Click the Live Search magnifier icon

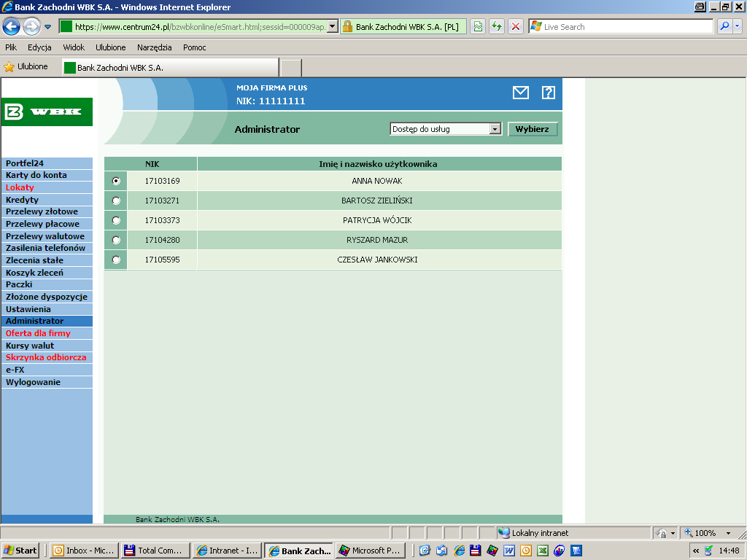pyautogui.click(x=724, y=27)
